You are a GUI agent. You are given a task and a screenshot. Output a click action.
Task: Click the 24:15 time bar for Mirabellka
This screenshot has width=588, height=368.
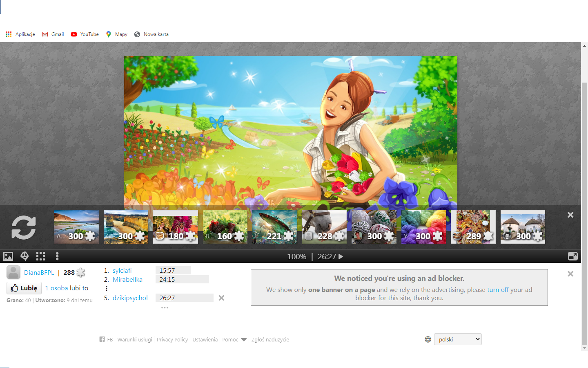(182, 280)
